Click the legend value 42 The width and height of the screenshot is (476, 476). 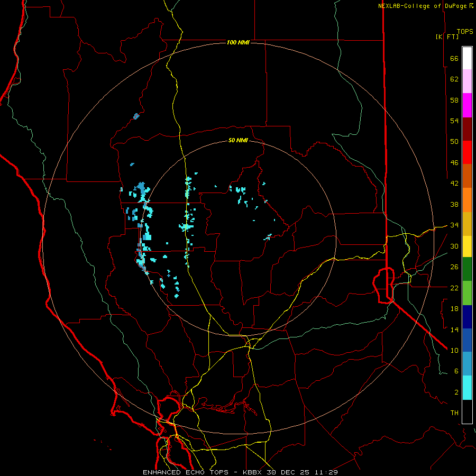click(x=454, y=184)
